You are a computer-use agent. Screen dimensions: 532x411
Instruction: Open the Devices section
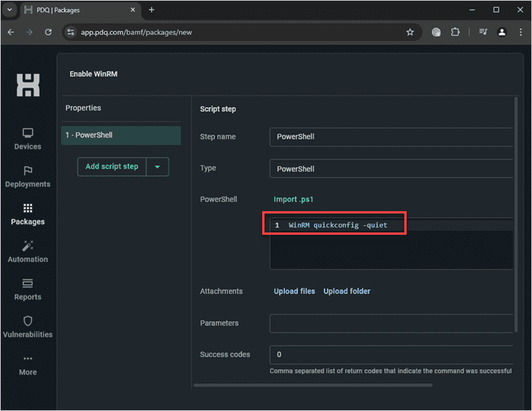pyautogui.click(x=28, y=139)
